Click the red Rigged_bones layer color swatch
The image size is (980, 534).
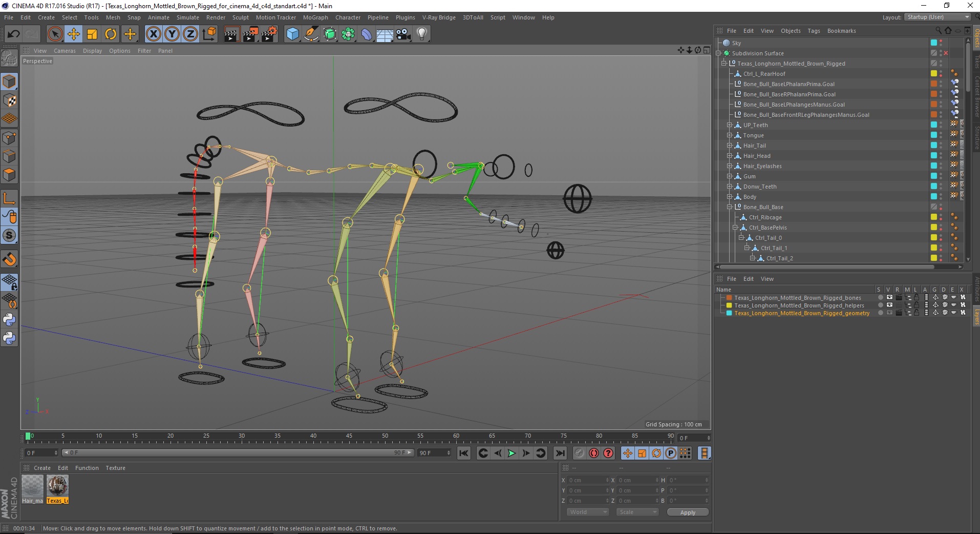tap(729, 297)
